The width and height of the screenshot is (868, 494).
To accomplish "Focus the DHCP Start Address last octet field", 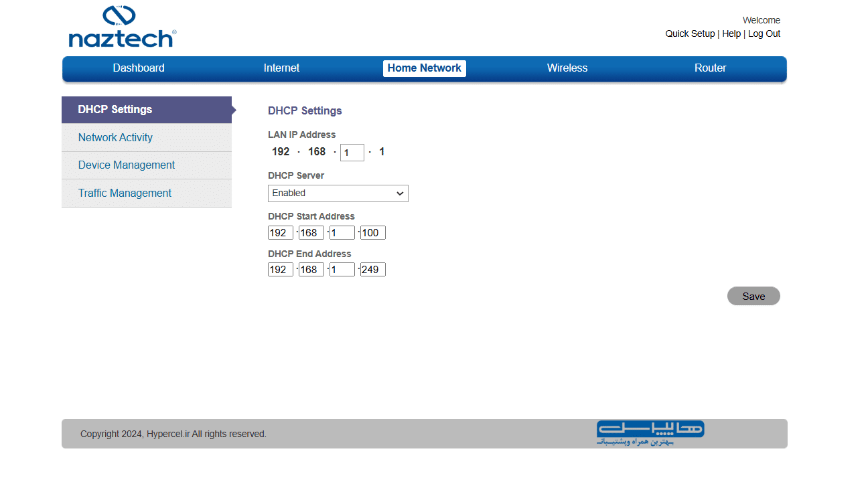I will coord(372,233).
